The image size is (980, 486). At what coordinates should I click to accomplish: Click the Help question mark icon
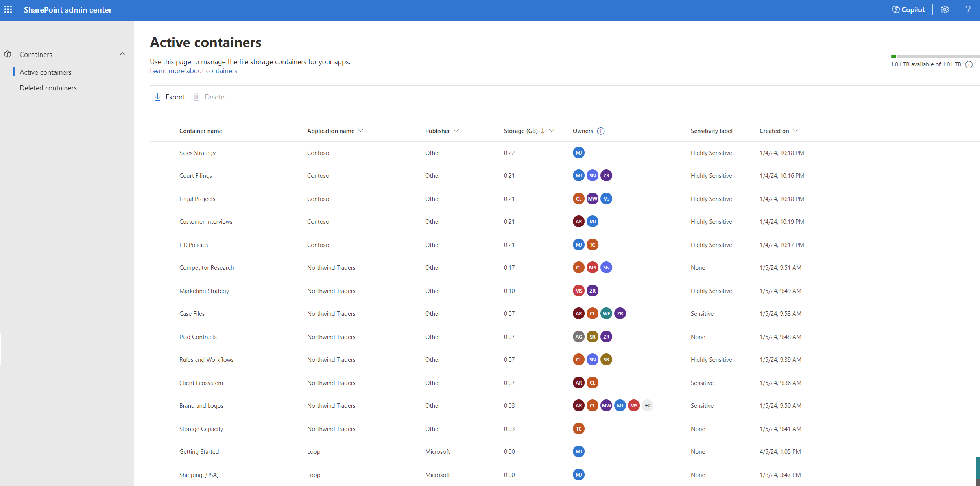(967, 10)
